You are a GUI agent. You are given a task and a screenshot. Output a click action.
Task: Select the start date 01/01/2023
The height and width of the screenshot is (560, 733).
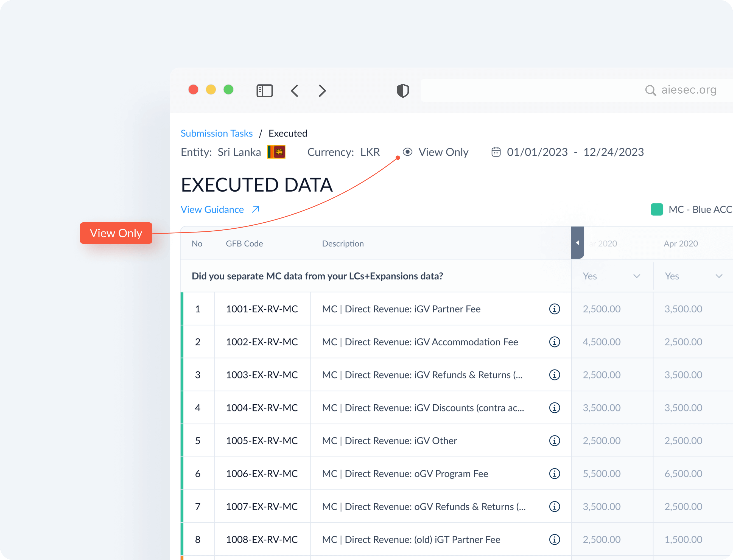point(537,152)
